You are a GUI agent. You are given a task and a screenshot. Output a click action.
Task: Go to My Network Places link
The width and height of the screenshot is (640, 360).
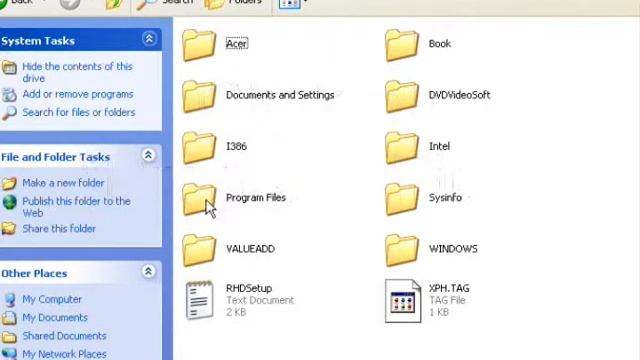64,354
